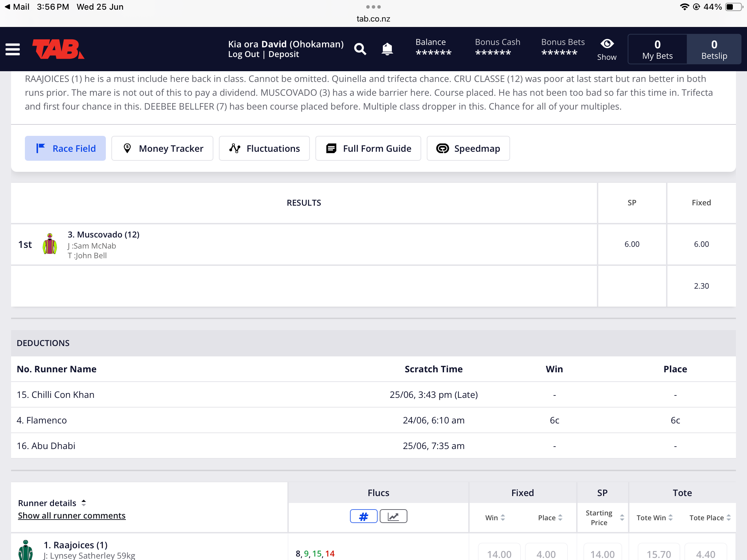The image size is (747, 560).
Task: Open My Bets panel
Action: pyautogui.click(x=657, y=49)
